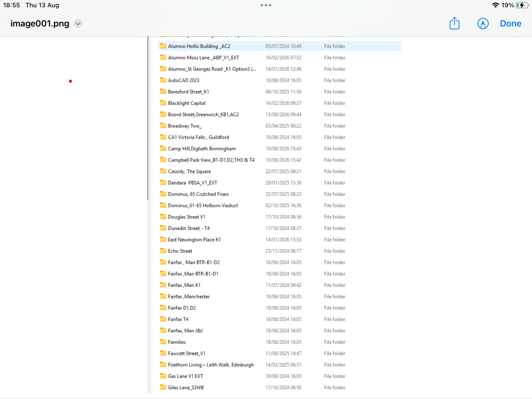Click folder icon of Cassidy, The Square
532x399 pixels.
163,171
